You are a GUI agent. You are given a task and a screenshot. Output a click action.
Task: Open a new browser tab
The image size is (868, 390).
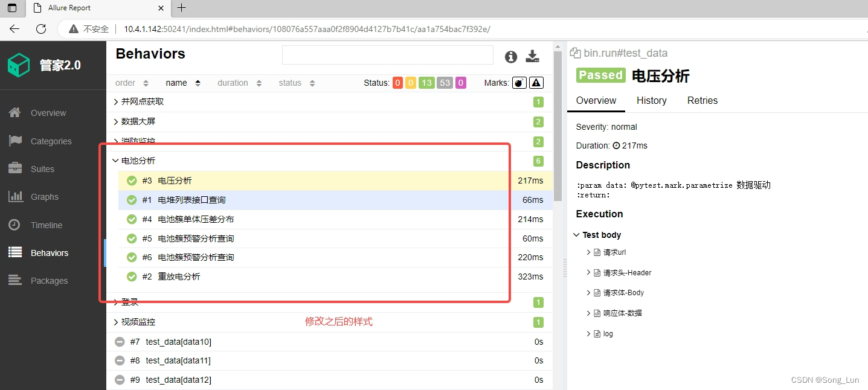point(181,8)
